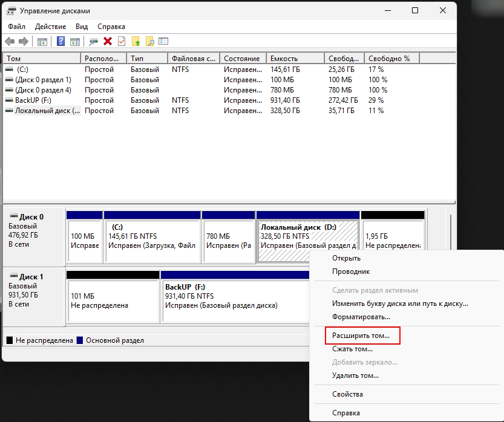This screenshot has width=504, height=422.
Task: Sort by the Свободно % column header
Action: coord(392,59)
